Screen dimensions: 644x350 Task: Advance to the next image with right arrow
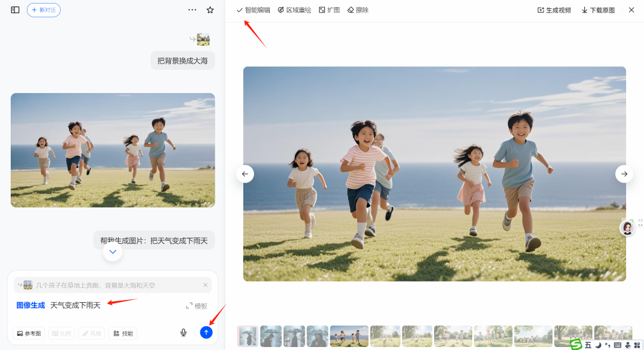point(624,174)
